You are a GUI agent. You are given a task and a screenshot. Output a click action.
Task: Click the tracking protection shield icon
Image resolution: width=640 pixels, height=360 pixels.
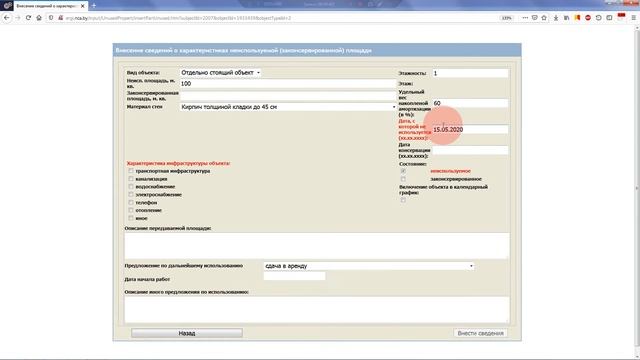(x=51, y=18)
